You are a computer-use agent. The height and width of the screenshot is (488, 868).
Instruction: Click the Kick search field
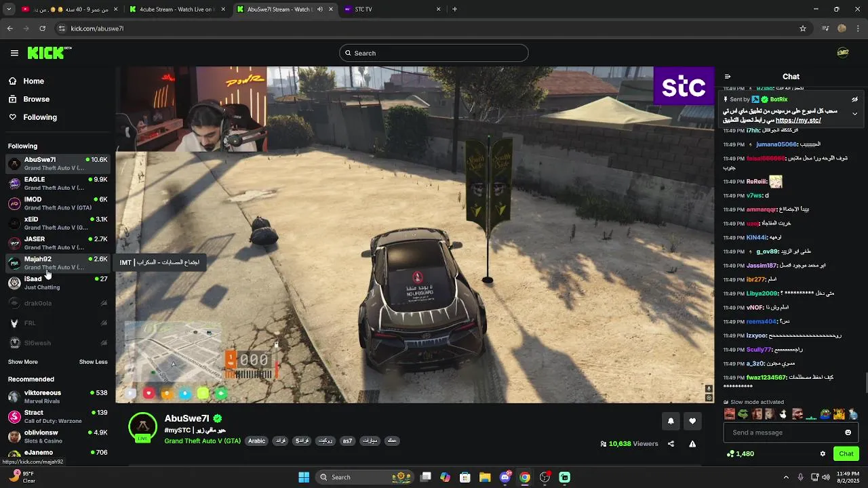click(x=434, y=53)
